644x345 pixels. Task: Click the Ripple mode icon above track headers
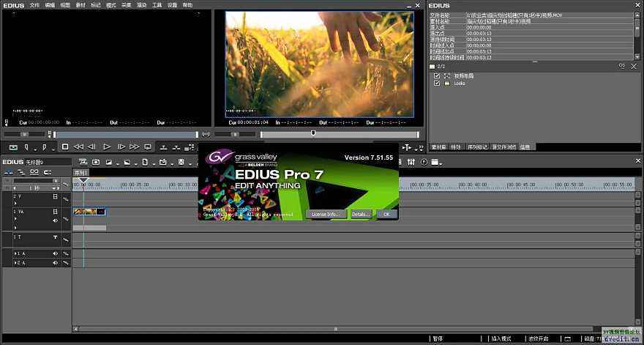tap(20, 172)
